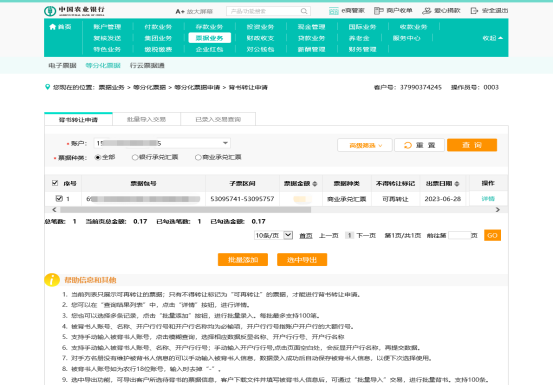Screen dimensions: 553x386
Task: Open the 账户 account dropdown
Action: coord(162,143)
